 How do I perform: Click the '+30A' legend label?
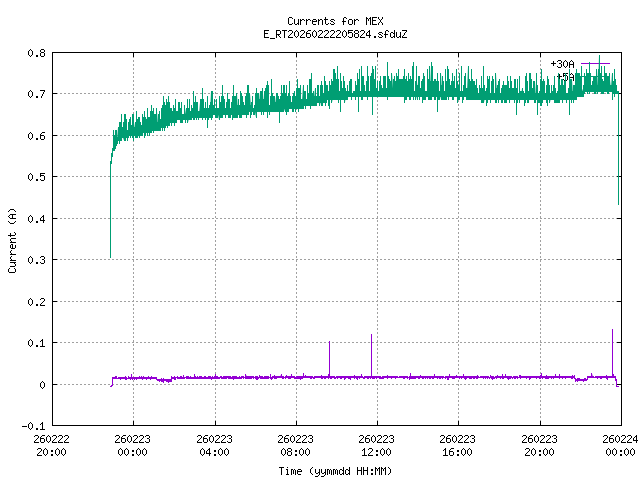pyautogui.click(x=562, y=63)
